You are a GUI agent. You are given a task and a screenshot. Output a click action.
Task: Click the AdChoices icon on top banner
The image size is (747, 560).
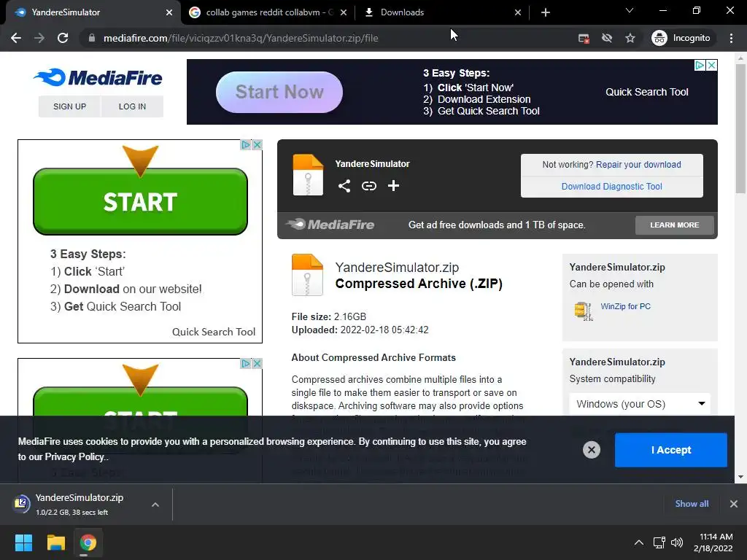click(x=700, y=65)
